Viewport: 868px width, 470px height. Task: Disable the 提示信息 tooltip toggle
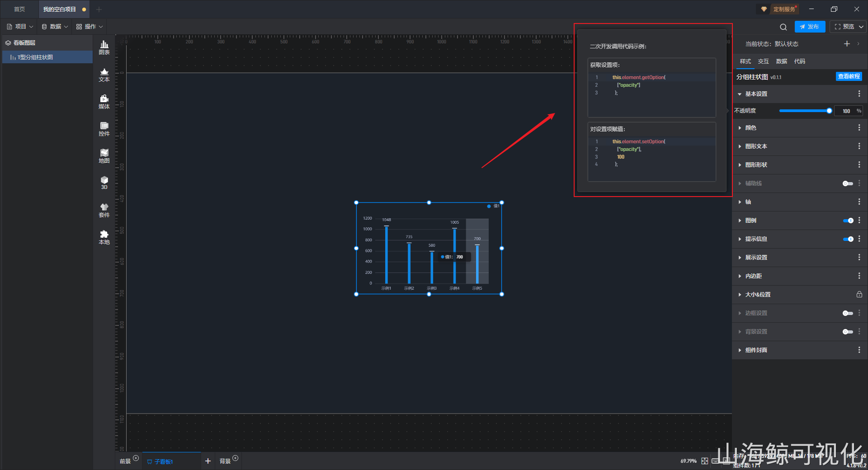[848, 239]
